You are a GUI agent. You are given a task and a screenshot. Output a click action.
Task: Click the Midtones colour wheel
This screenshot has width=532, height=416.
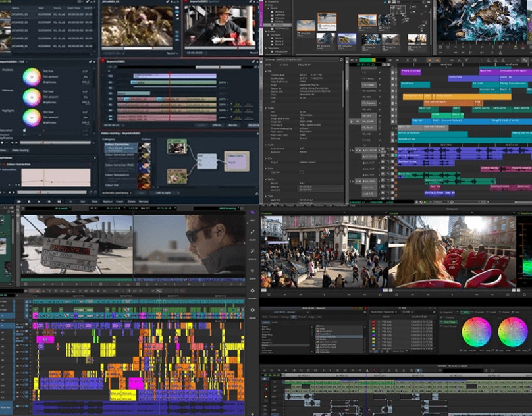pyautogui.click(x=32, y=97)
